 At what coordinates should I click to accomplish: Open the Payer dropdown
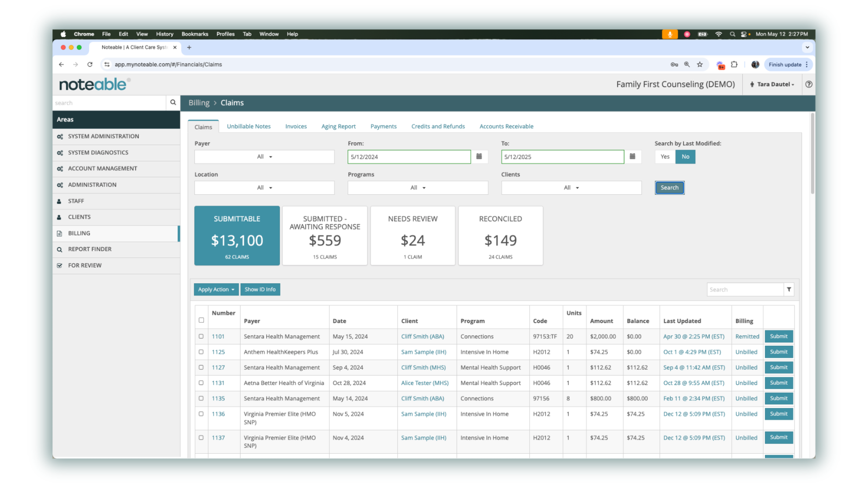(x=264, y=157)
